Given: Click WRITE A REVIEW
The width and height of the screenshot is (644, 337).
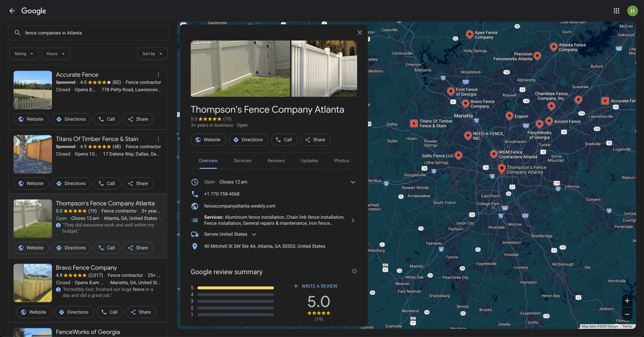Looking at the screenshot, I should pos(316,286).
